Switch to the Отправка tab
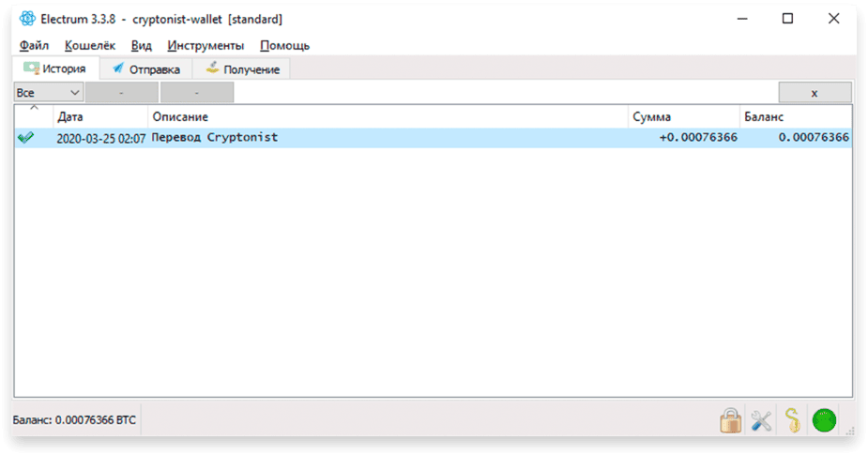The height and width of the screenshot is (455, 868). point(146,69)
